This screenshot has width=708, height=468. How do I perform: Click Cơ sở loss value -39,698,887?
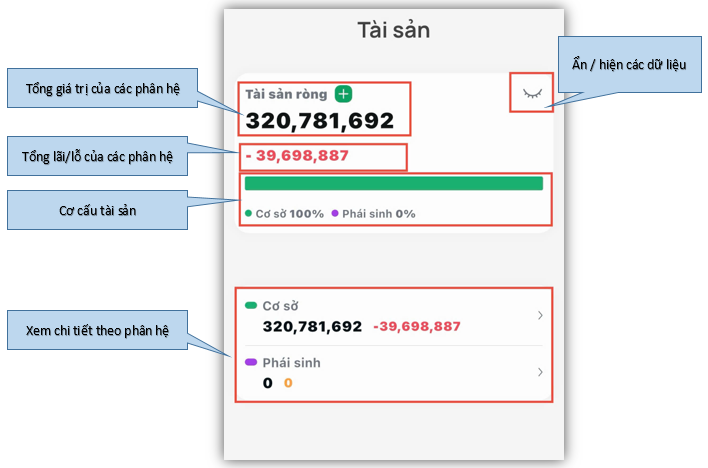click(x=417, y=326)
